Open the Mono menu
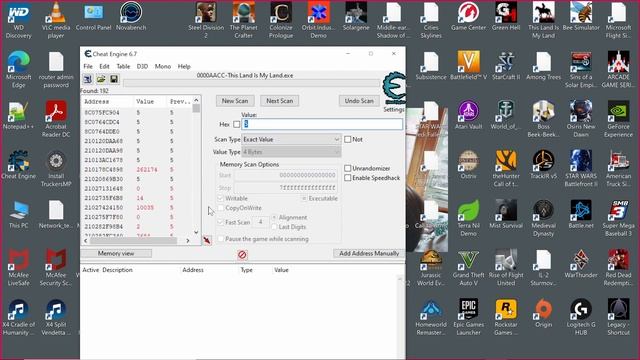This screenshot has width=640, height=360. click(x=162, y=66)
